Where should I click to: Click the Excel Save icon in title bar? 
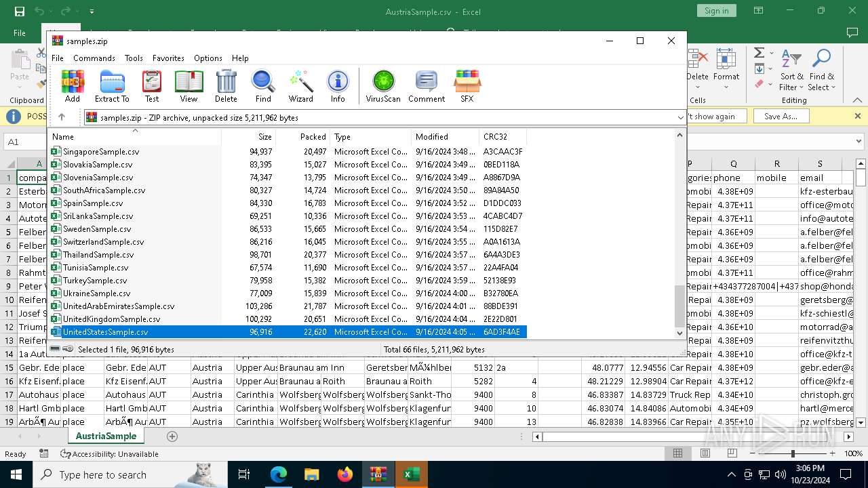(20, 12)
